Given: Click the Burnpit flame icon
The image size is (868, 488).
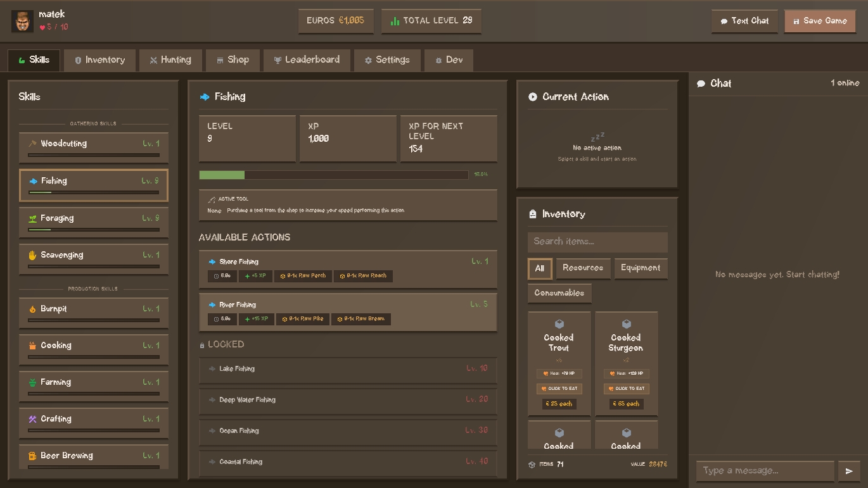Looking at the screenshot, I should 32,309.
